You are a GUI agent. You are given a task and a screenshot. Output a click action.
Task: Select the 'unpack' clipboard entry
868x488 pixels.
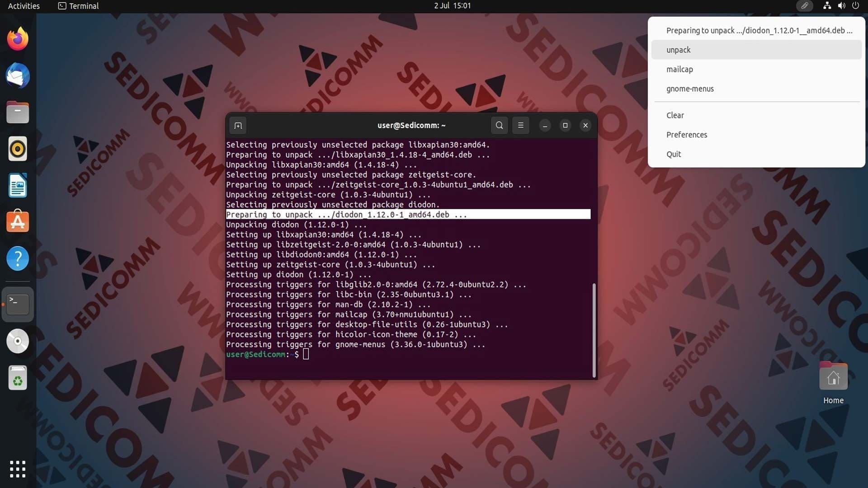[756, 50]
